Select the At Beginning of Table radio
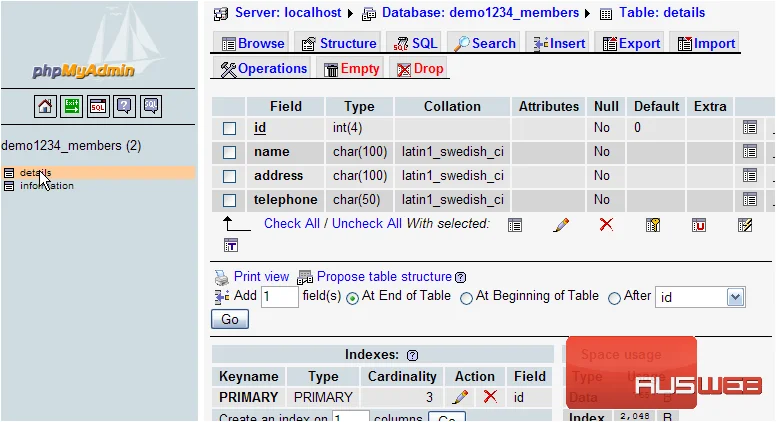This screenshot has height=422, width=776. point(466,298)
